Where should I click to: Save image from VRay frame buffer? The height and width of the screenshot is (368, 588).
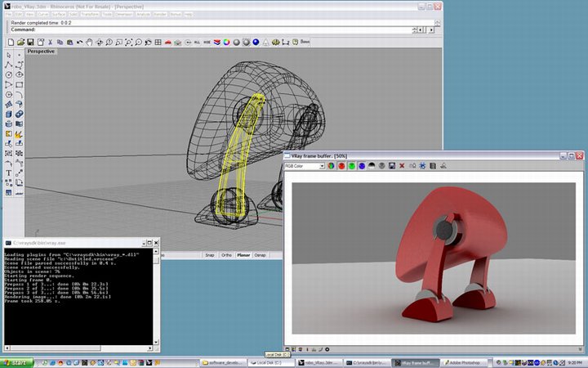click(392, 165)
